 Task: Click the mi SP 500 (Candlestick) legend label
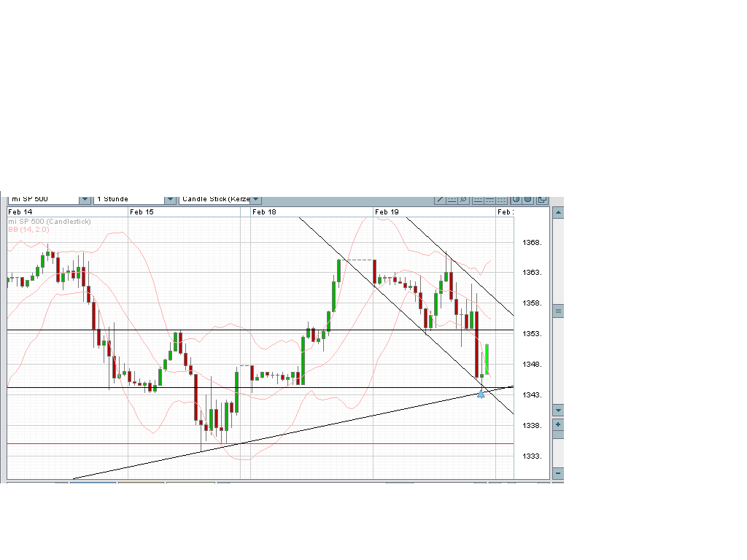point(50,222)
